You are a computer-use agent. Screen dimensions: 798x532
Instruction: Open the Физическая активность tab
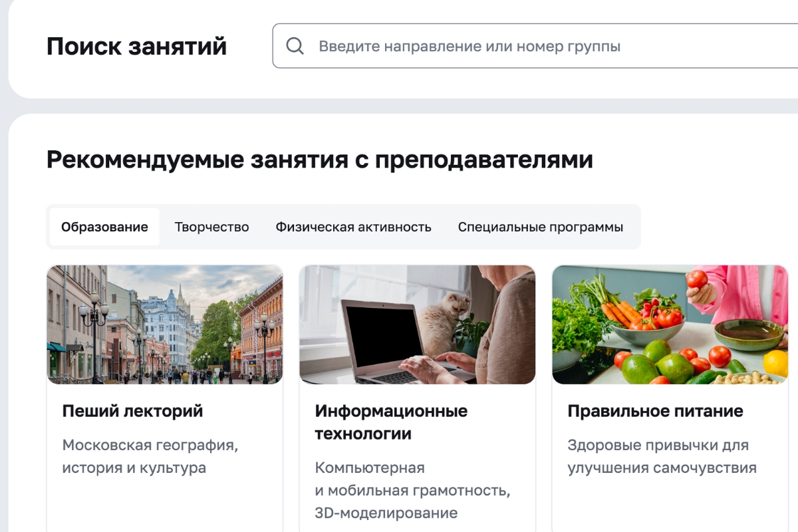[x=353, y=227]
